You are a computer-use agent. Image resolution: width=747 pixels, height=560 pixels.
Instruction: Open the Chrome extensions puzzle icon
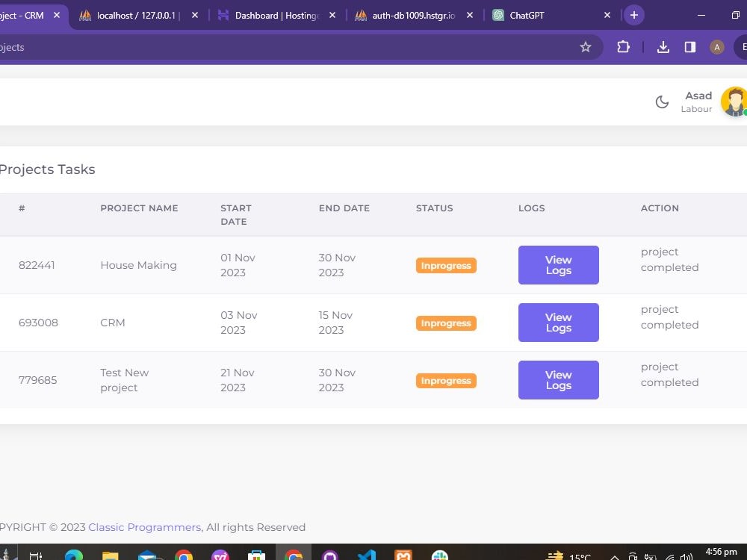point(623,46)
